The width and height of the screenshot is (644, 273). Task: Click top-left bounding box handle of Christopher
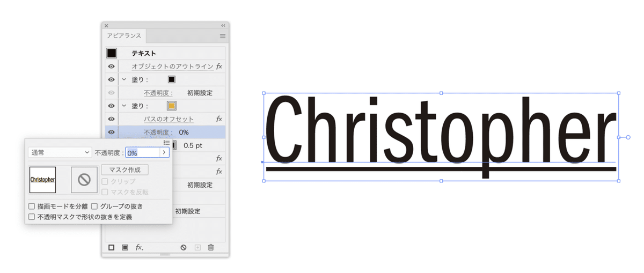click(x=264, y=93)
